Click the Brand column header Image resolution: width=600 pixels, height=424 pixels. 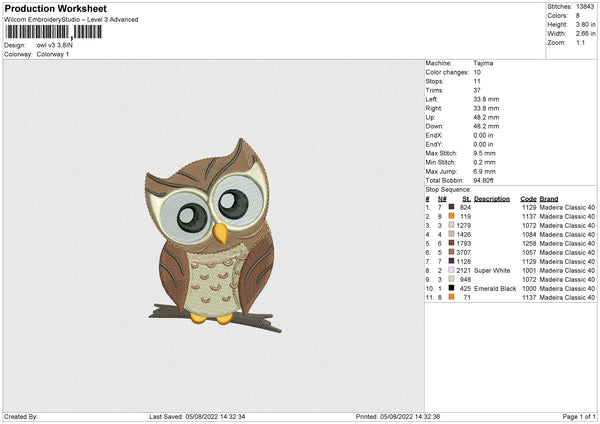click(549, 199)
